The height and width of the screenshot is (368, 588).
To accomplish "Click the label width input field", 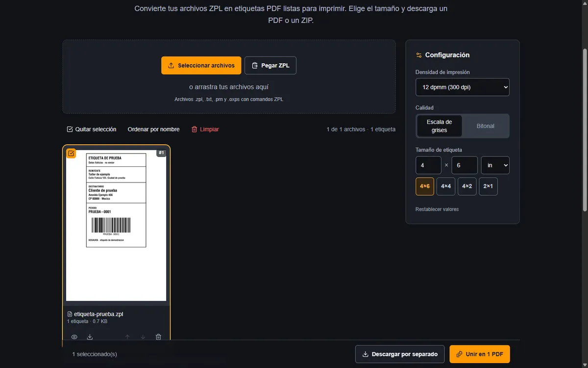I will pyautogui.click(x=428, y=165).
